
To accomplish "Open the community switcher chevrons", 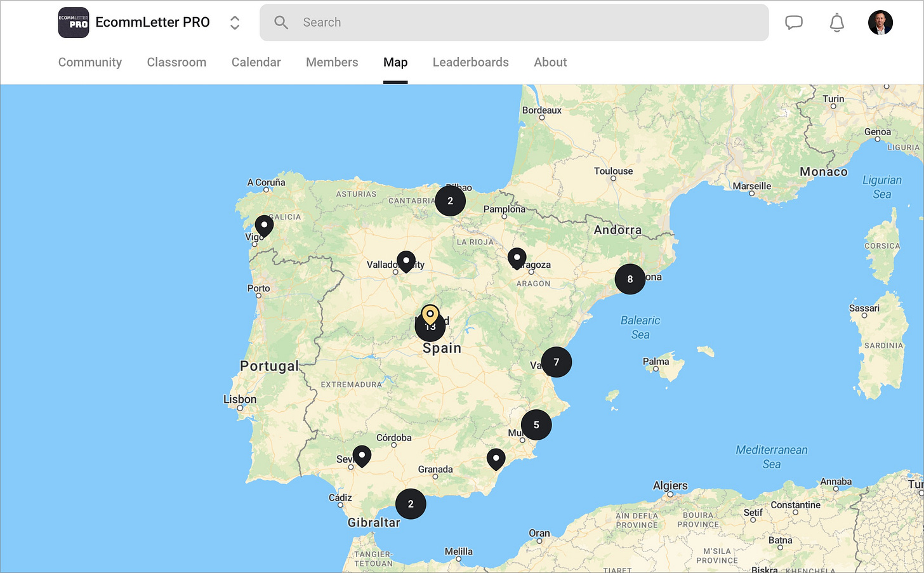I will coord(235,23).
